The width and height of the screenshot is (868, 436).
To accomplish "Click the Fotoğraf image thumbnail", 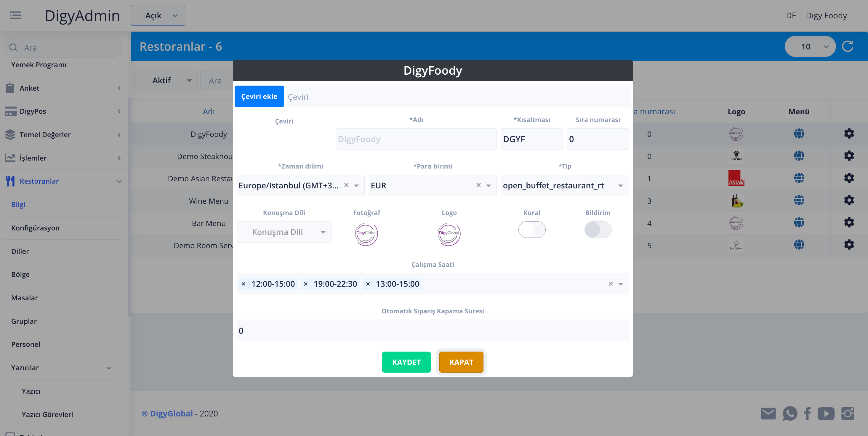I will (366, 234).
